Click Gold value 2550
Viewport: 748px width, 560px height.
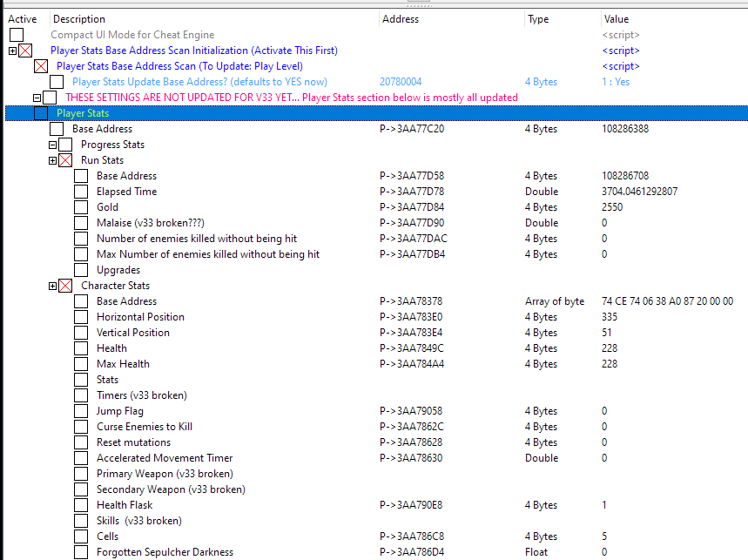(x=612, y=207)
